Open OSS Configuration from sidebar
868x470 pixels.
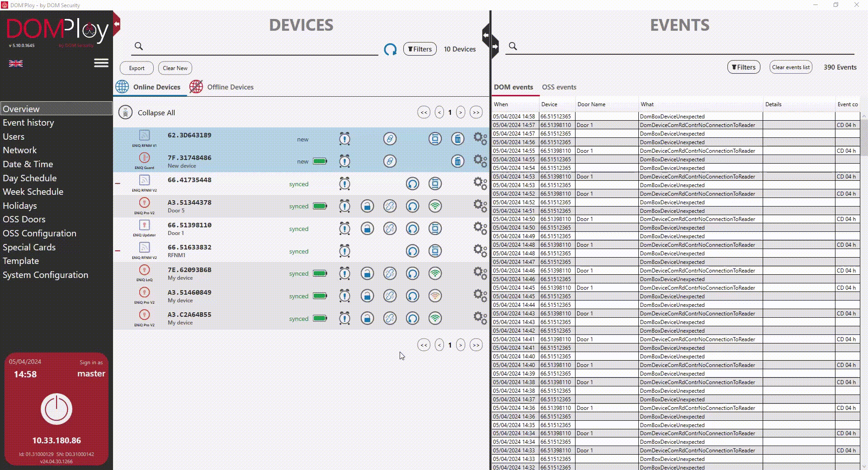[39, 233]
